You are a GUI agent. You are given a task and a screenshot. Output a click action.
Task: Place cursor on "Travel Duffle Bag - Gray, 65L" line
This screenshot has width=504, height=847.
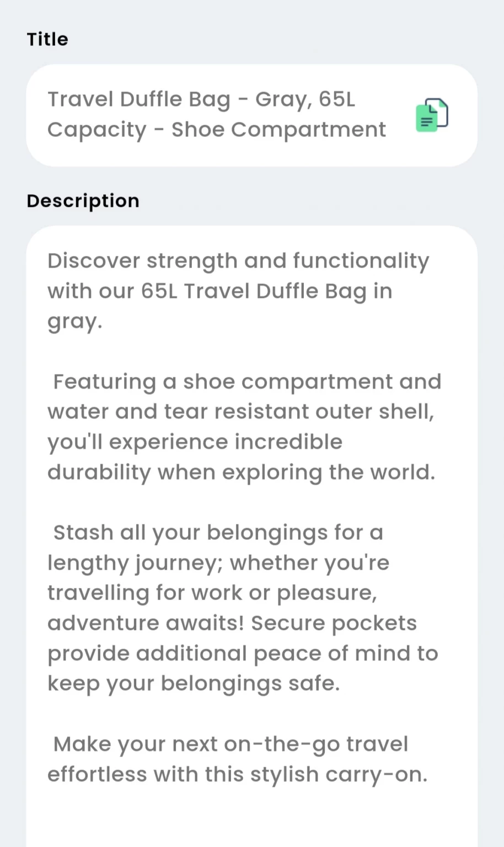pos(201,100)
